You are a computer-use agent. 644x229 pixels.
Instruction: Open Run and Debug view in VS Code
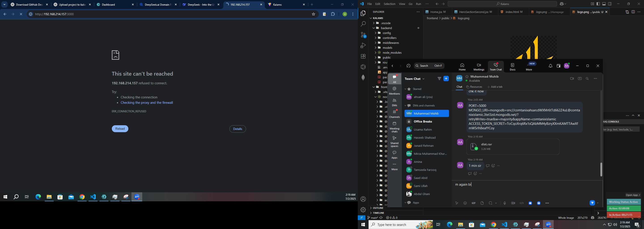[363, 45]
